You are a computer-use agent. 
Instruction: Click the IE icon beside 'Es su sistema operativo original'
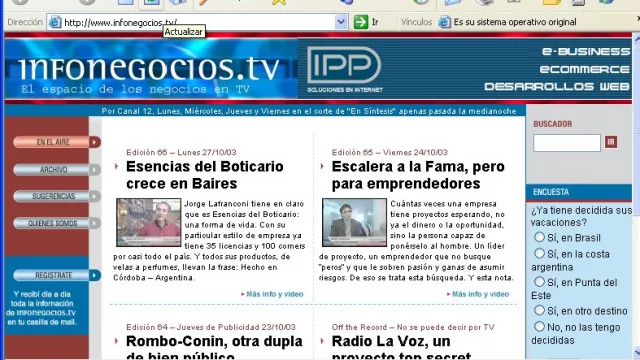444,22
